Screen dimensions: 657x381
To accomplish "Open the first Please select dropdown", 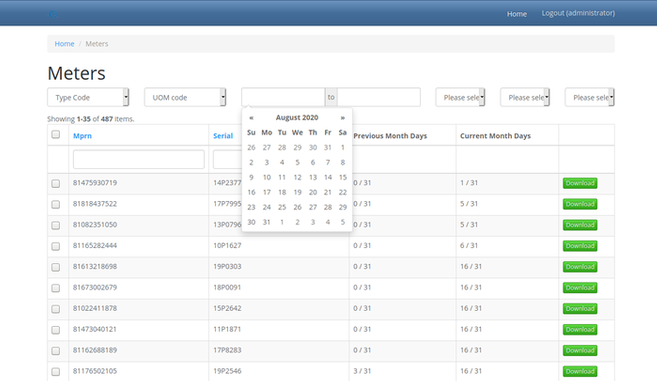I will point(460,97).
